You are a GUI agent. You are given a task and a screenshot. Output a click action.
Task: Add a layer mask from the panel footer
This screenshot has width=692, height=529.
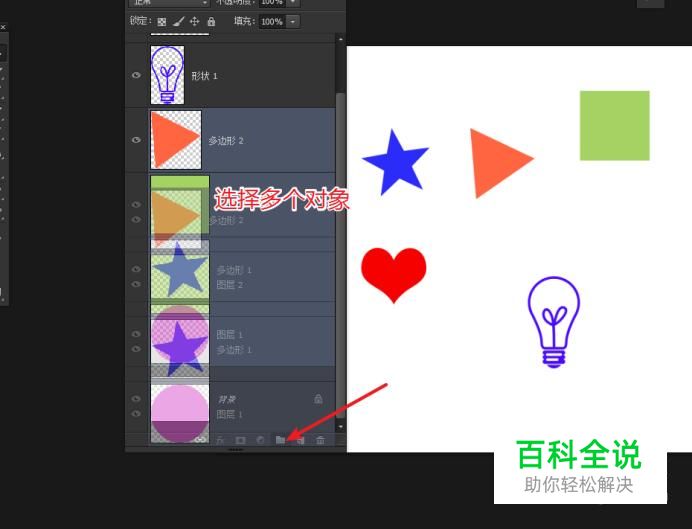240,440
